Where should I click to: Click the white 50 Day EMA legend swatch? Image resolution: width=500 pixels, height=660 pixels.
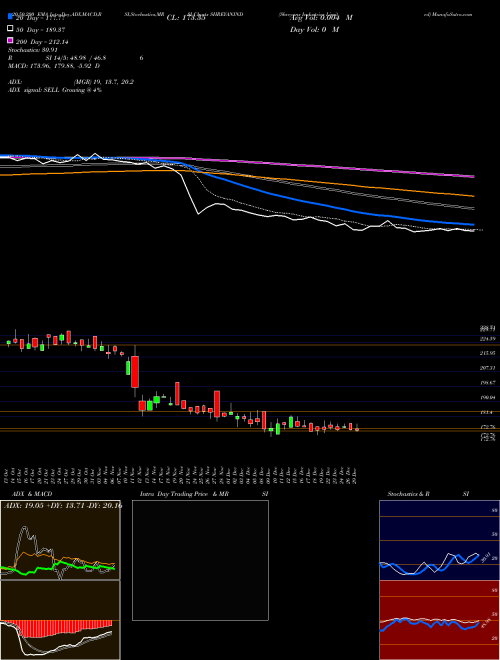tap(10, 29)
